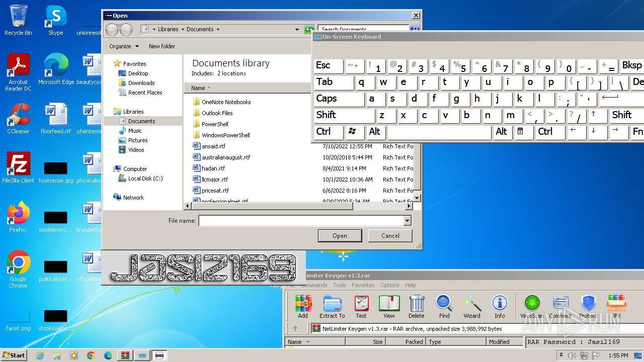This screenshot has width=644, height=362.
Task: Select Music library in navigation pane
Action: point(135,131)
